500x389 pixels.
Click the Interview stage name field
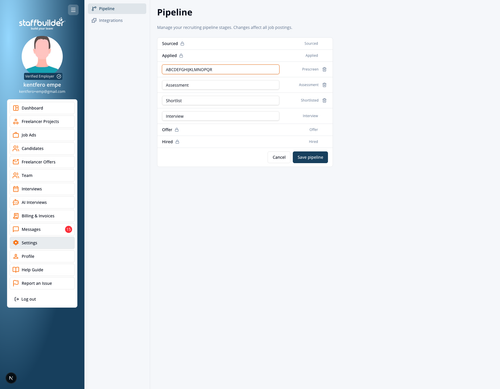click(x=220, y=116)
